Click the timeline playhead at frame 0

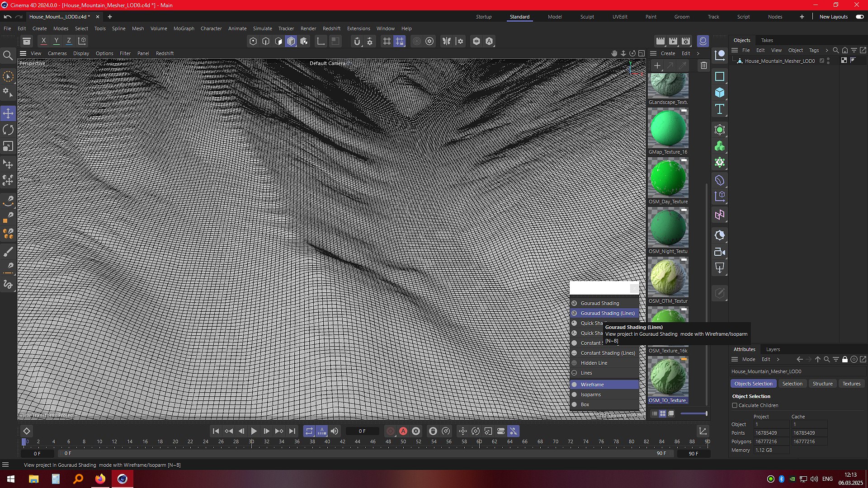[24, 442]
